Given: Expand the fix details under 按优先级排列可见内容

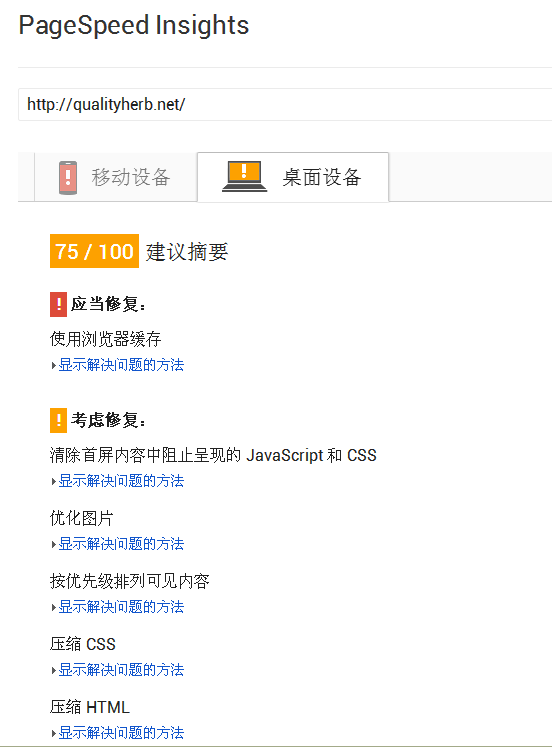Looking at the screenshot, I should tap(121, 606).
